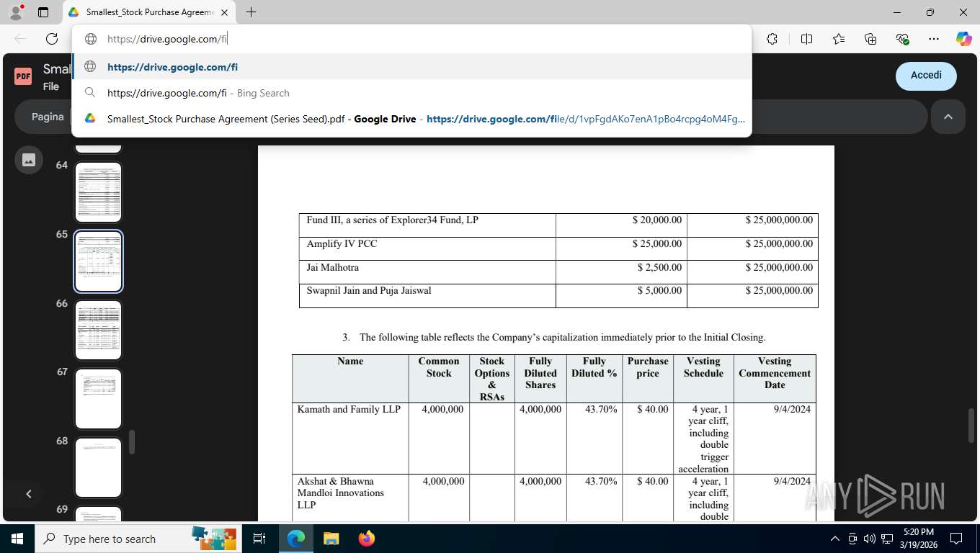Collapse PDF toolbar with chevron-up button
Screen dimensions: 980x553
point(948,117)
